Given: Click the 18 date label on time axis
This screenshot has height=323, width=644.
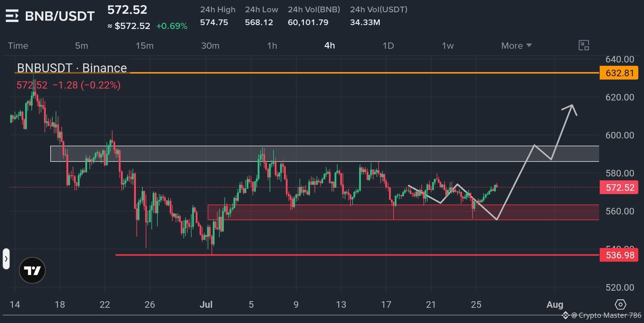Looking at the screenshot, I should [x=60, y=305].
